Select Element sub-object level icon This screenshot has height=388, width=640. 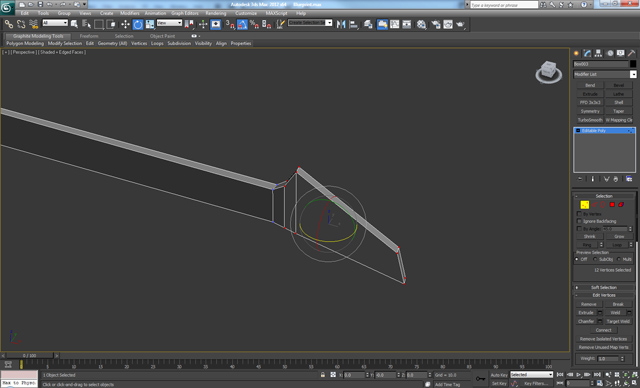[x=621, y=204]
